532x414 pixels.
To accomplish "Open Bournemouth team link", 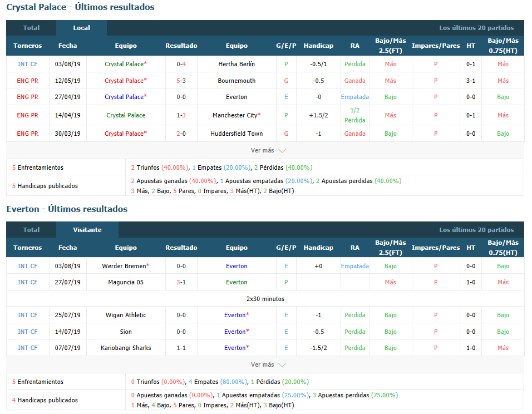I will (x=237, y=81).
